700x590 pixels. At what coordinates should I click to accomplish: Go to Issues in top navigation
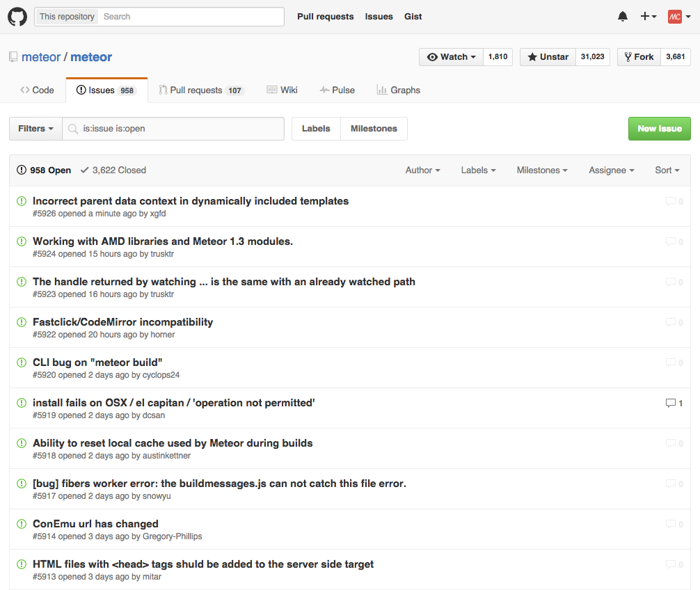pyautogui.click(x=379, y=17)
